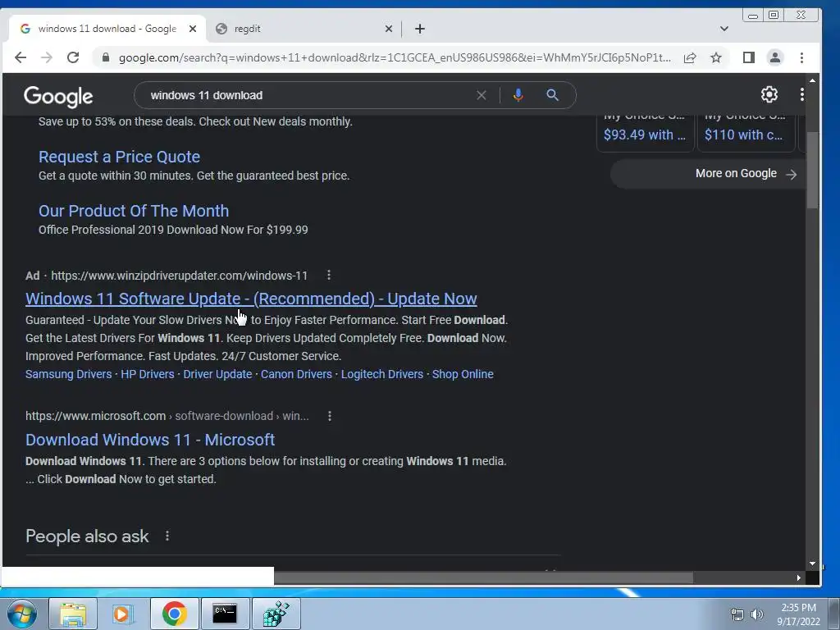840x630 pixels.
Task: Open Google quick settings gear
Action: click(x=769, y=94)
